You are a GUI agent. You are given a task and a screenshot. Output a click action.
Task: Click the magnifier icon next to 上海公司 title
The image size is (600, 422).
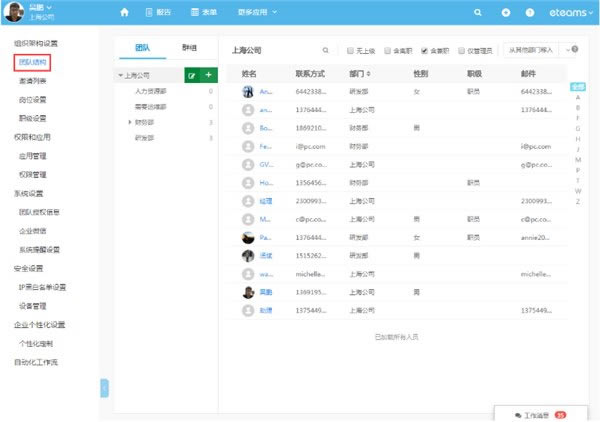click(325, 49)
